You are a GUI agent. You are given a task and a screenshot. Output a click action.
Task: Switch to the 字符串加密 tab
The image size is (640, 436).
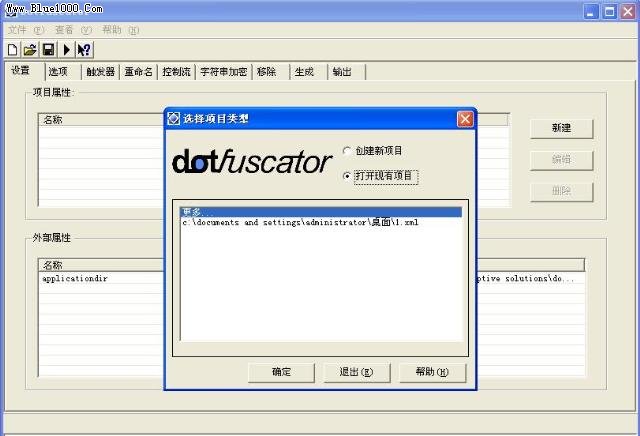coord(224,72)
